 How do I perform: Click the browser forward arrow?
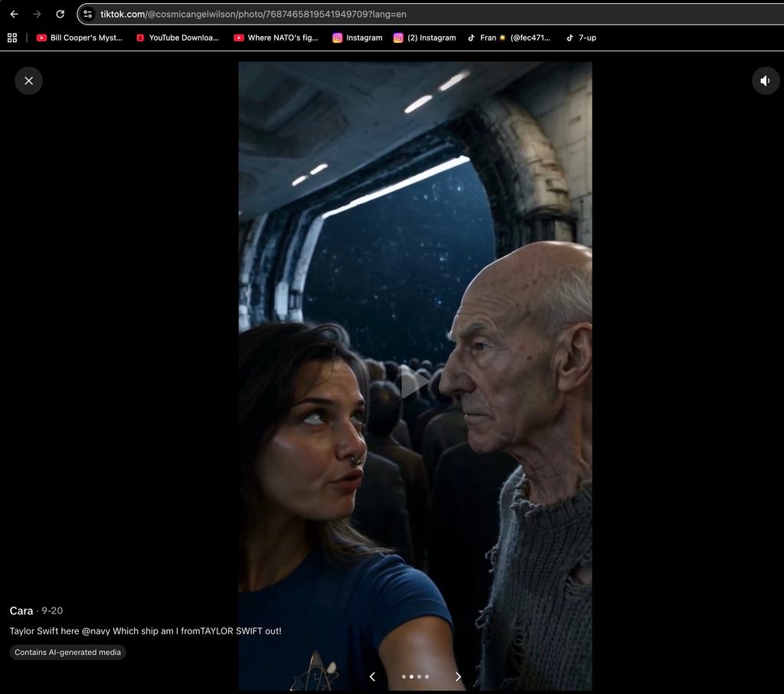[37, 14]
